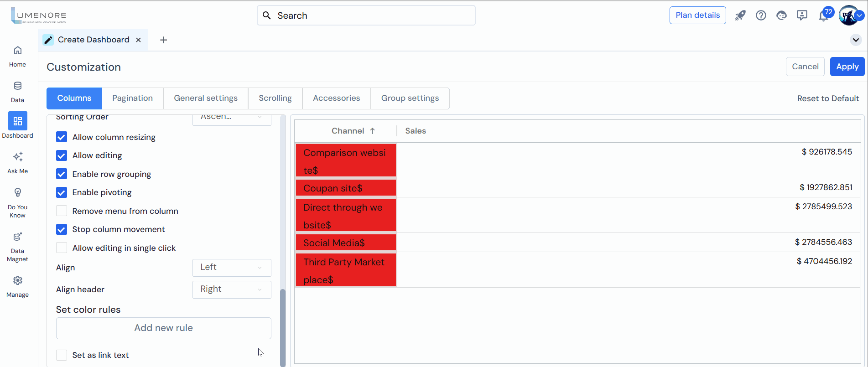Viewport: 868px width, 367px height.
Task: Uncheck Allow column resizing
Action: pos(62,137)
